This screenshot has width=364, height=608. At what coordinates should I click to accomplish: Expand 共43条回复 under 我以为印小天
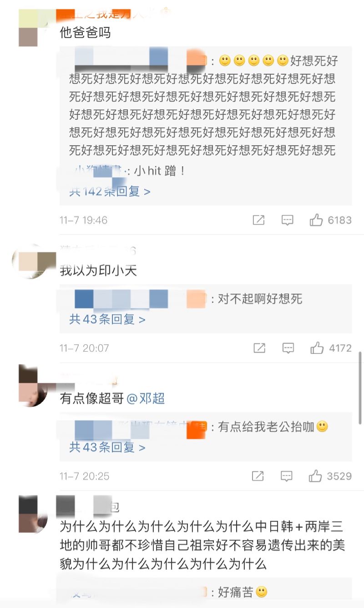coord(107,319)
